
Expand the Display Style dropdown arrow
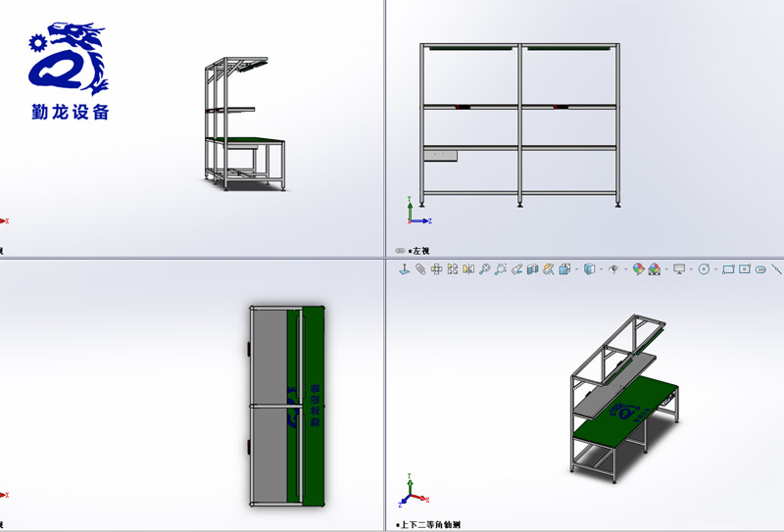tap(601, 268)
